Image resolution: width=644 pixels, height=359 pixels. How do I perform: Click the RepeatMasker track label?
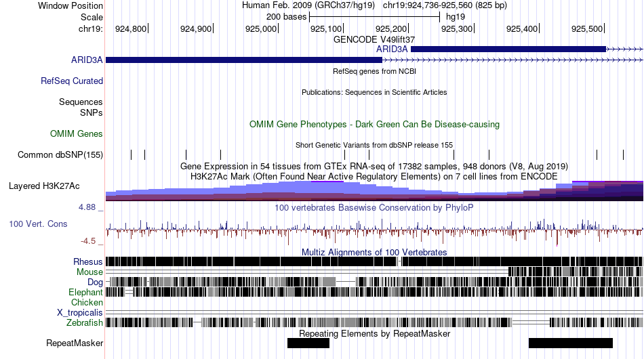click(x=75, y=343)
